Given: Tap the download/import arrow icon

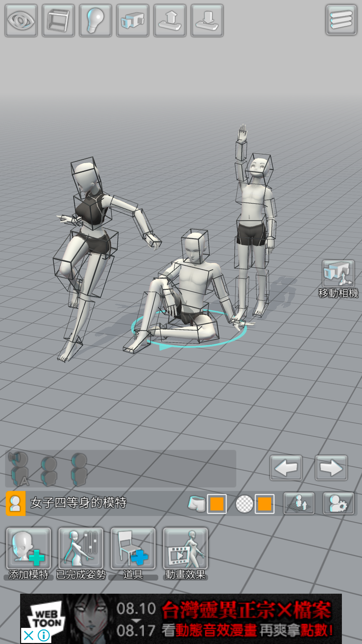Looking at the screenshot, I should tap(207, 20).
